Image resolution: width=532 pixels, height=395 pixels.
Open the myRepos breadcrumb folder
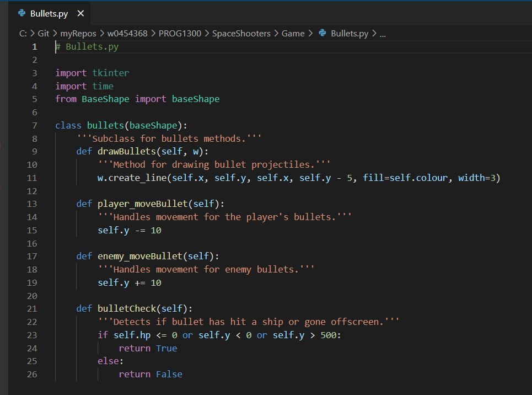(78, 34)
